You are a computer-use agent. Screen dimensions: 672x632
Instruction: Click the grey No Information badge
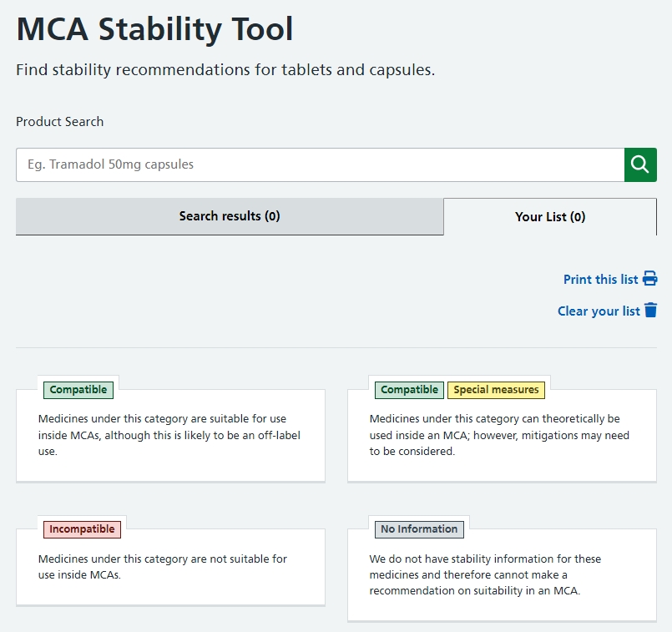(419, 529)
